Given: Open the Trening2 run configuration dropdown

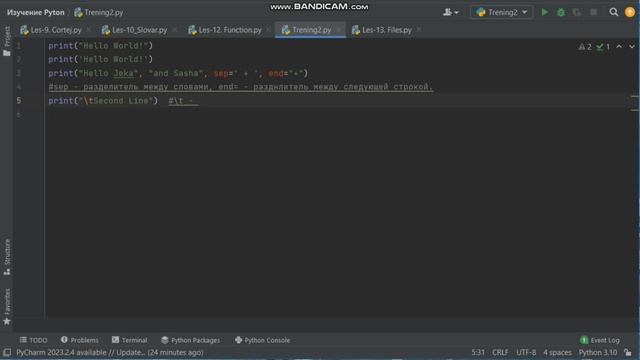Looking at the screenshot, I should (502, 12).
